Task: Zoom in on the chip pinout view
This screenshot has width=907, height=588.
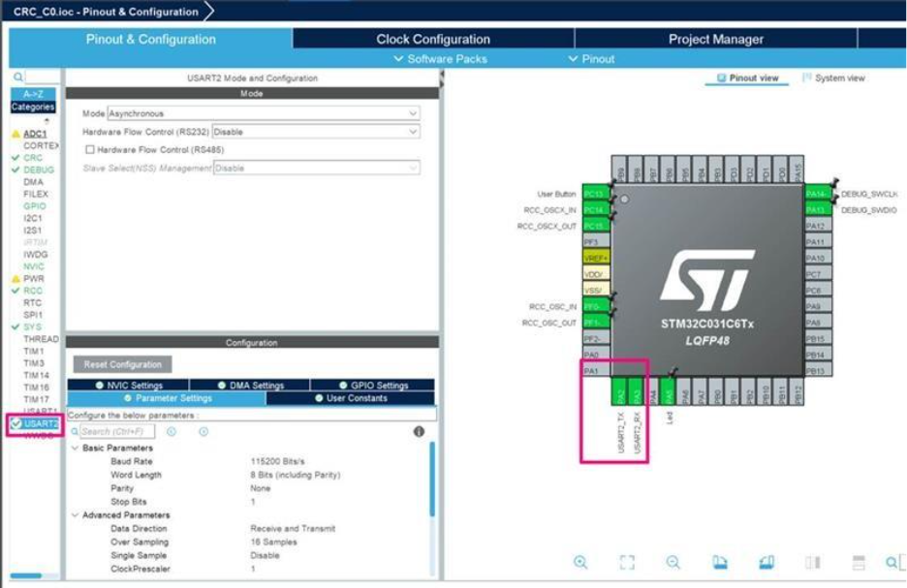Action: [x=580, y=562]
